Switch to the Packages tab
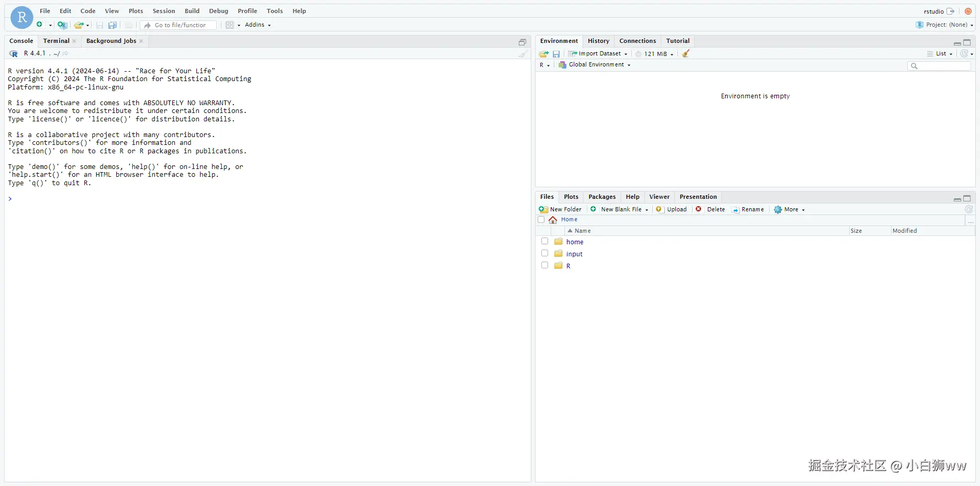Image resolution: width=980 pixels, height=486 pixels. tap(602, 197)
